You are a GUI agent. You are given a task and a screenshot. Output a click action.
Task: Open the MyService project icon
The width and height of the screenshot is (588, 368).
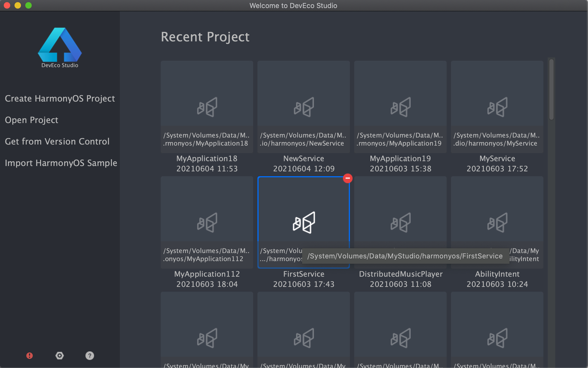click(497, 107)
